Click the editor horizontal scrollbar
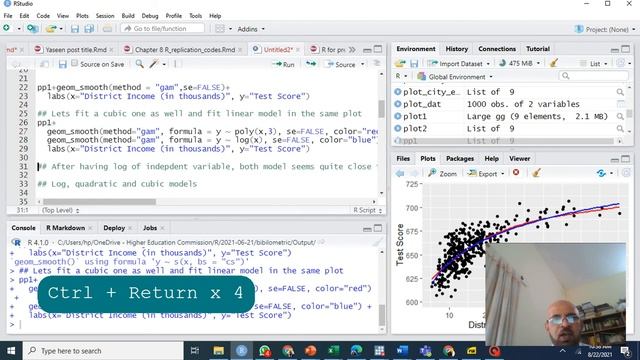This screenshot has width=640, height=360. click(99, 202)
